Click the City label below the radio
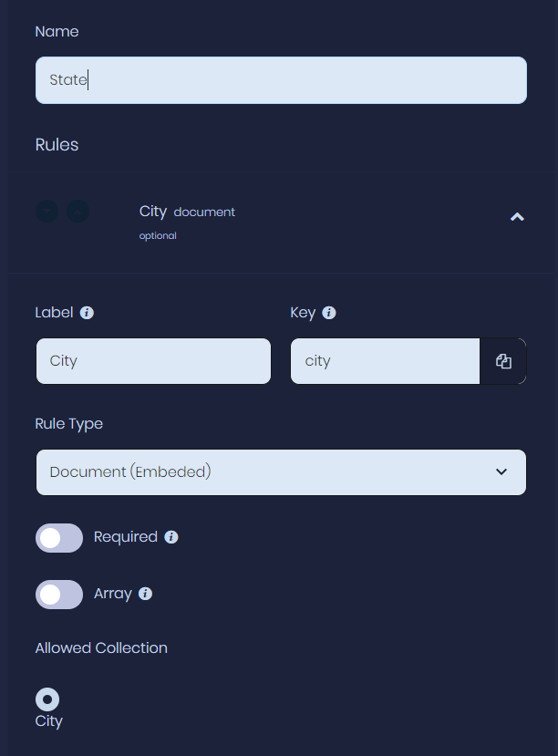 coord(48,721)
